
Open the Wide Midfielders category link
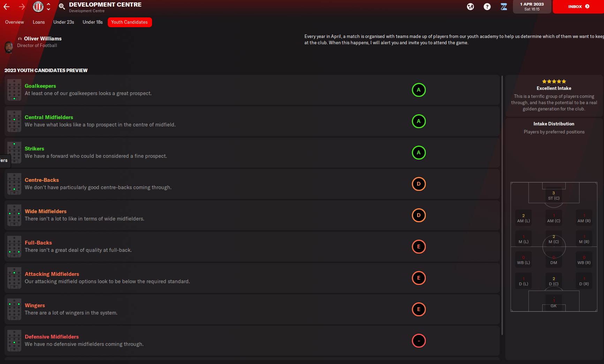46,211
